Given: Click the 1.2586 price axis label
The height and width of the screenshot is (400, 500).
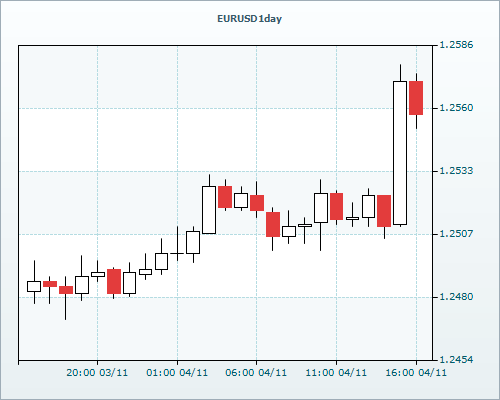Looking at the screenshot, I should point(456,45).
